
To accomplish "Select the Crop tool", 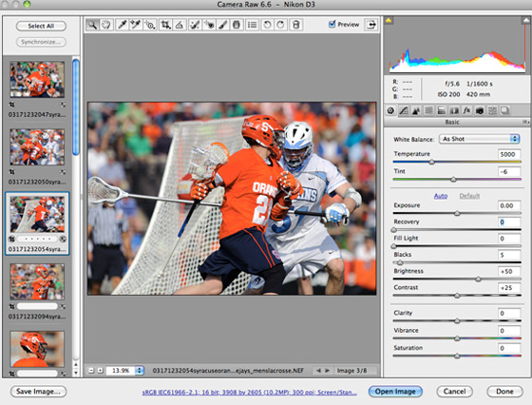I will [165, 25].
